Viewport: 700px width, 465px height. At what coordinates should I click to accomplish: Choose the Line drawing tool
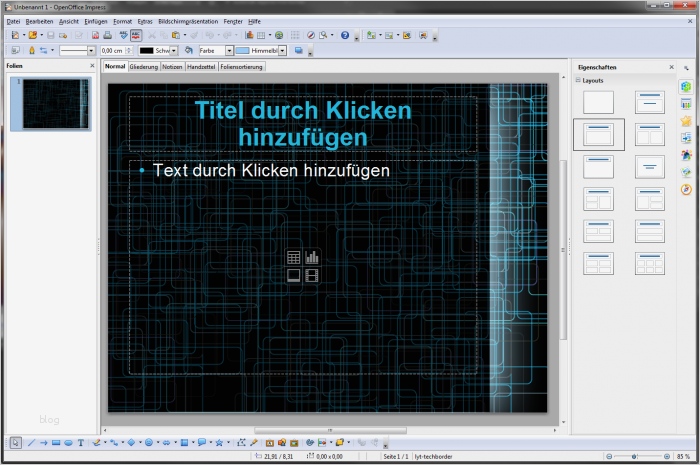click(31, 443)
